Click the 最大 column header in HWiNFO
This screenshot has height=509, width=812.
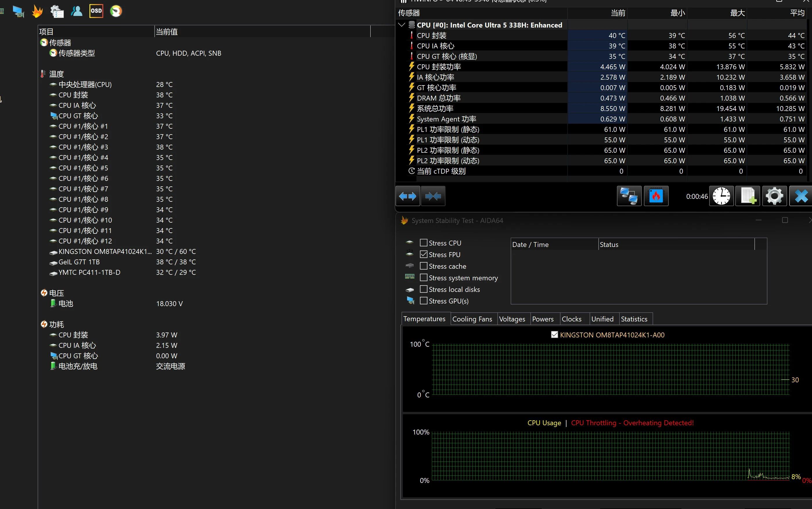point(737,13)
